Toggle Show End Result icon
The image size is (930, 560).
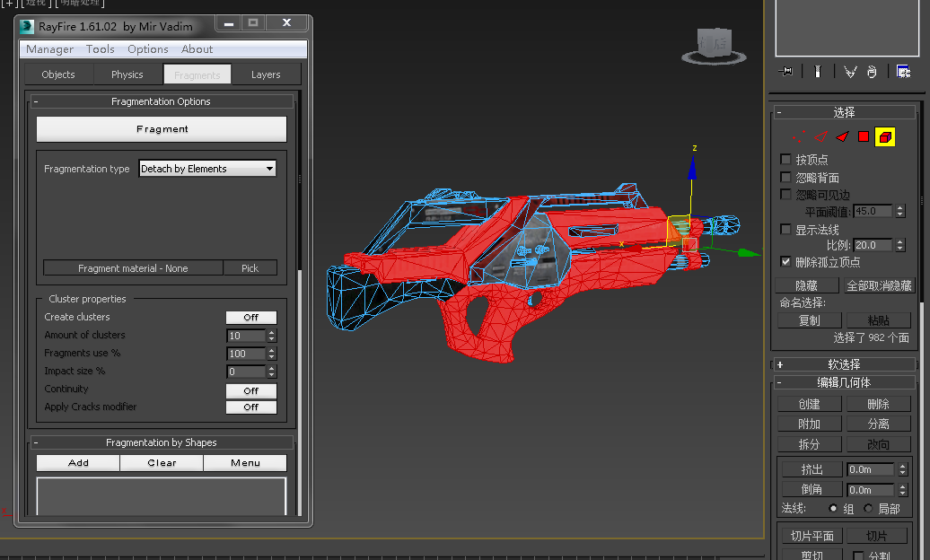click(x=817, y=72)
